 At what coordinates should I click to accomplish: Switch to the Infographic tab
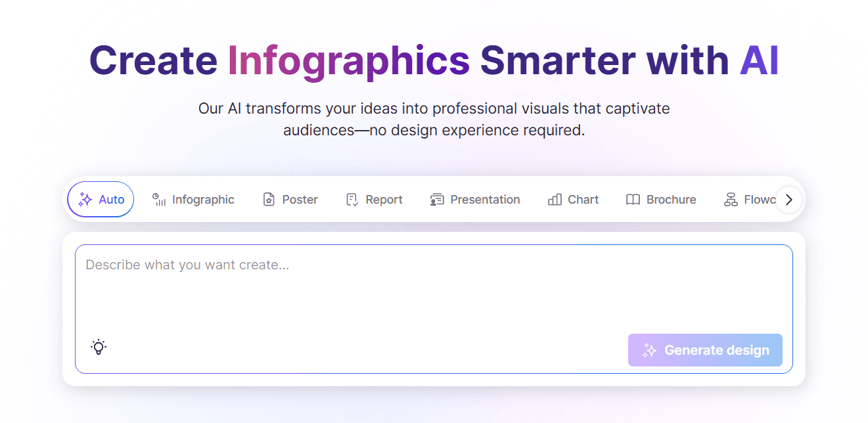pos(203,200)
